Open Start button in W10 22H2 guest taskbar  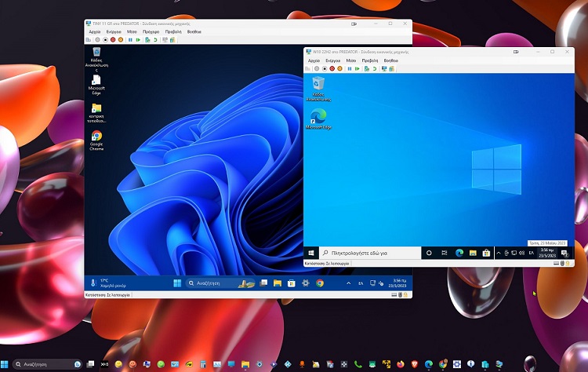(311, 253)
